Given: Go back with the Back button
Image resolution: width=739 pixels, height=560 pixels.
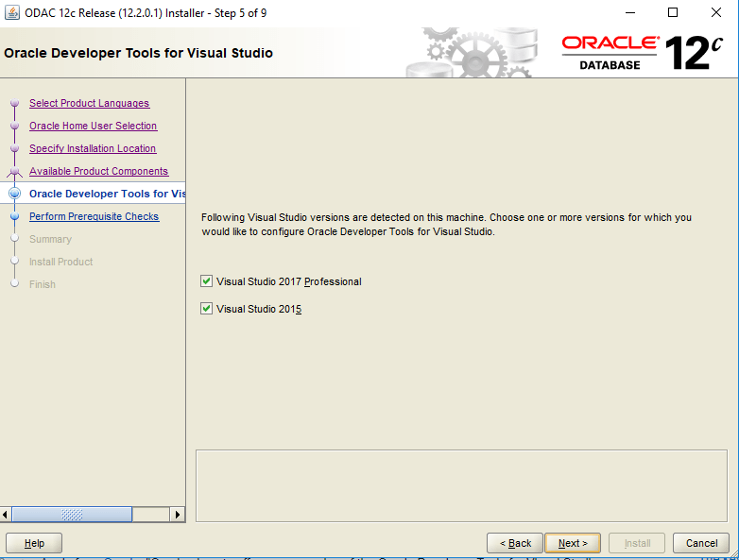Looking at the screenshot, I should (x=515, y=543).
